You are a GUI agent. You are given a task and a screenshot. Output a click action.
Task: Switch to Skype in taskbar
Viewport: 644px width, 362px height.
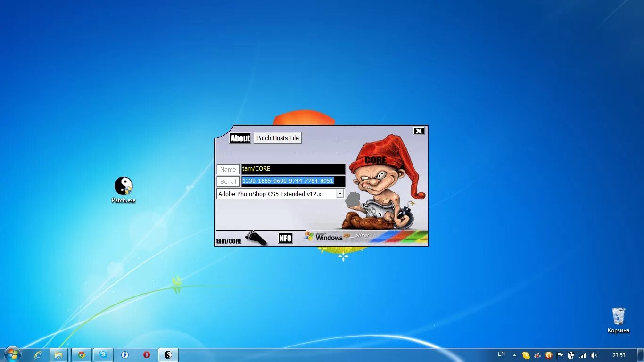pyautogui.click(x=103, y=355)
